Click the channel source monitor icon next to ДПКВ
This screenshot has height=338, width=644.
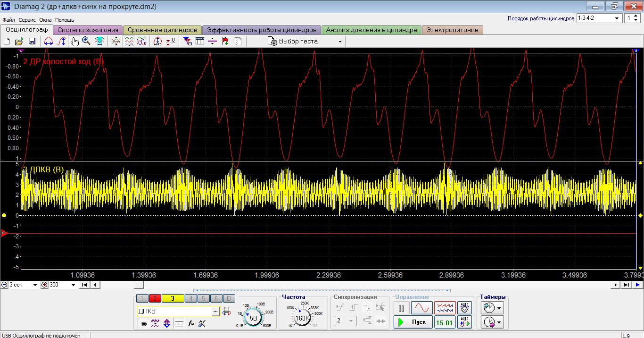pyautogui.click(x=226, y=311)
